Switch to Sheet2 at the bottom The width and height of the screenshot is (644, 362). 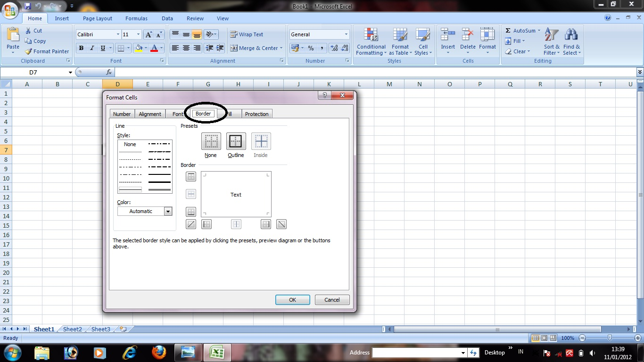pyautogui.click(x=72, y=329)
